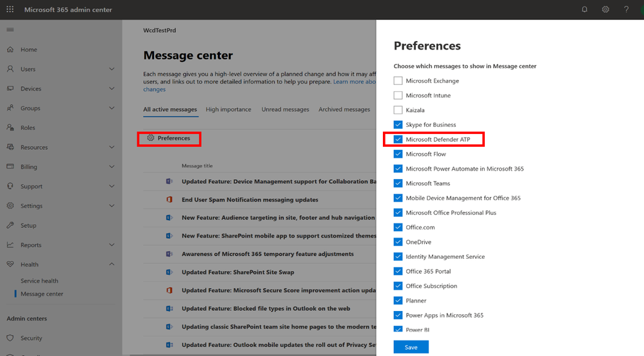Click the Preferences gear icon
The width and height of the screenshot is (644, 356).
151,138
